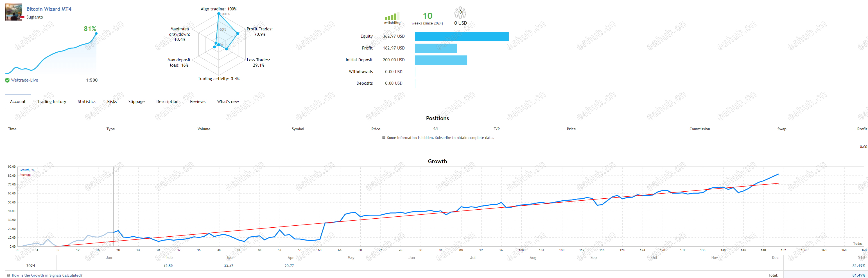Switch to the Account tab
The width and height of the screenshot is (868, 278).
[18, 102]
